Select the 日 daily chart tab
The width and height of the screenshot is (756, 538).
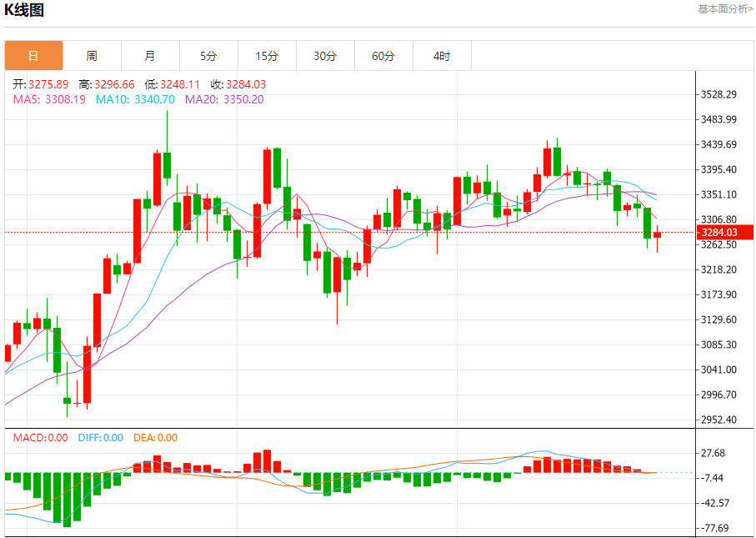tap(33, 56)
